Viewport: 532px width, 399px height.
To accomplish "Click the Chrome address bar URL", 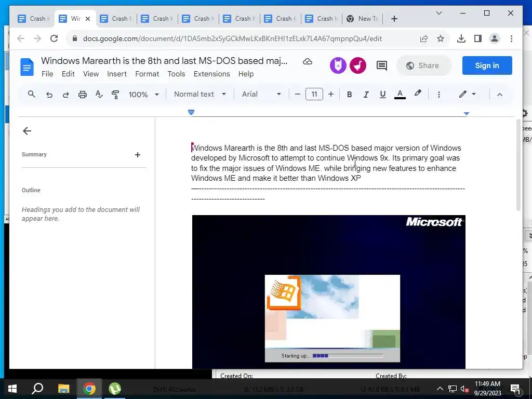I will coord(232,38).
